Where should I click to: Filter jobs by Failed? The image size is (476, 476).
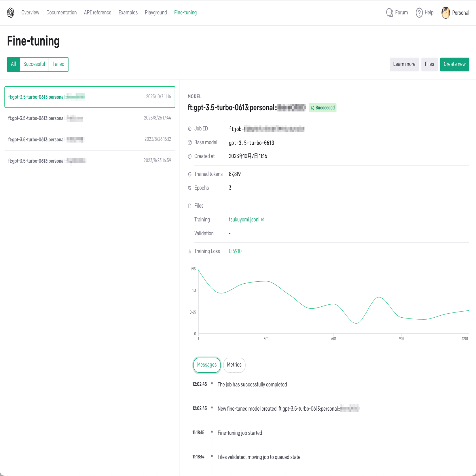(x=58, y=64)
